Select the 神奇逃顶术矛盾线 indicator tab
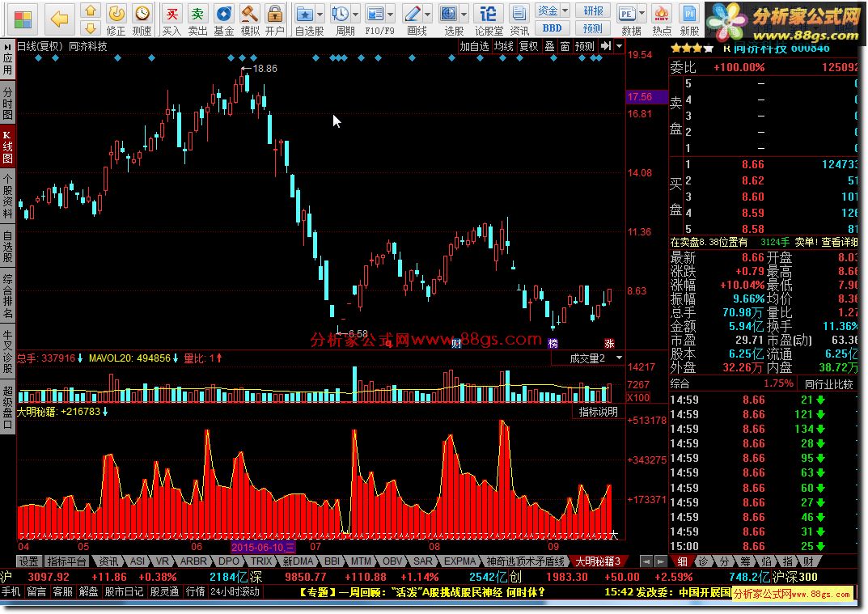This screenshot has width=868, height=614. [525, 561]
